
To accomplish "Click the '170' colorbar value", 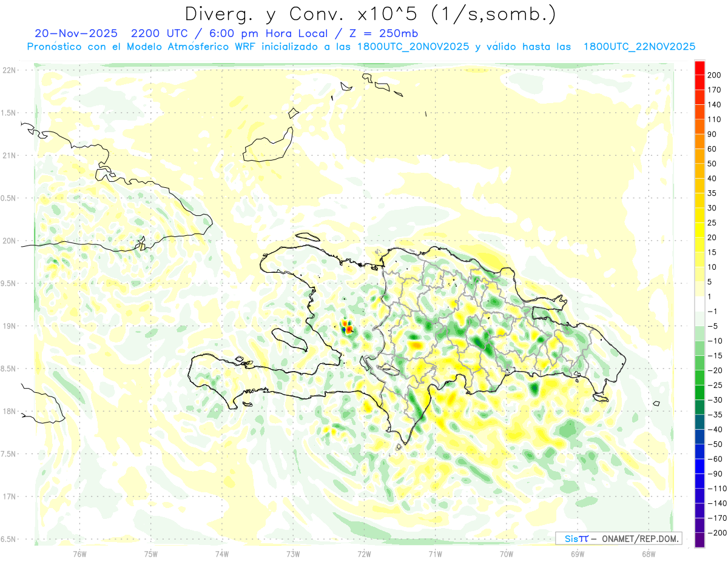I will [x=715, y=90].
